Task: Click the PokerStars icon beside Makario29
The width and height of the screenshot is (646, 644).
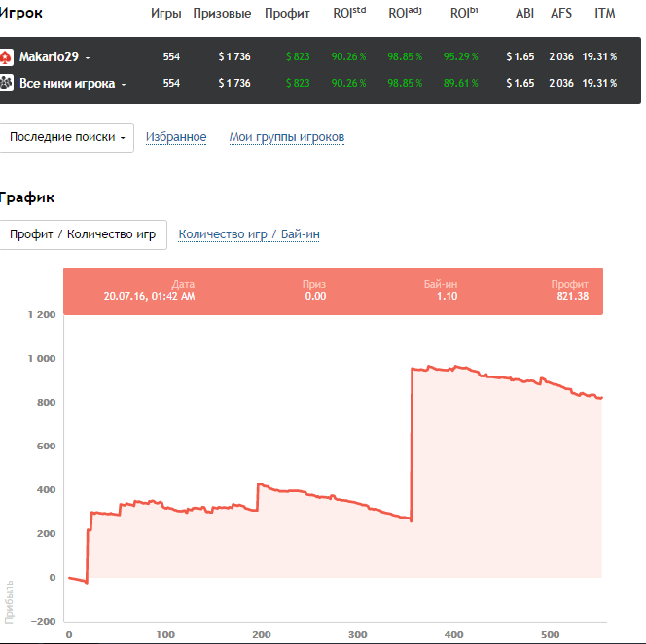Action: point(7,57)
